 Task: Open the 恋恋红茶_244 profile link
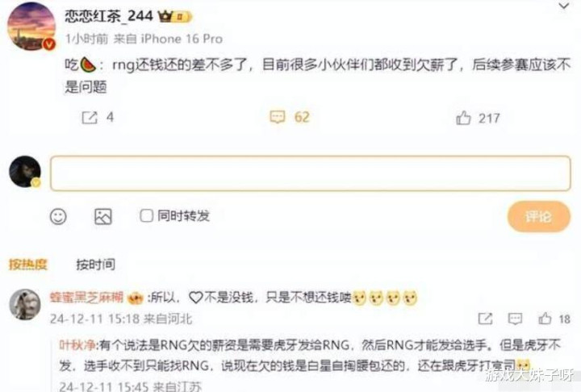109,16
